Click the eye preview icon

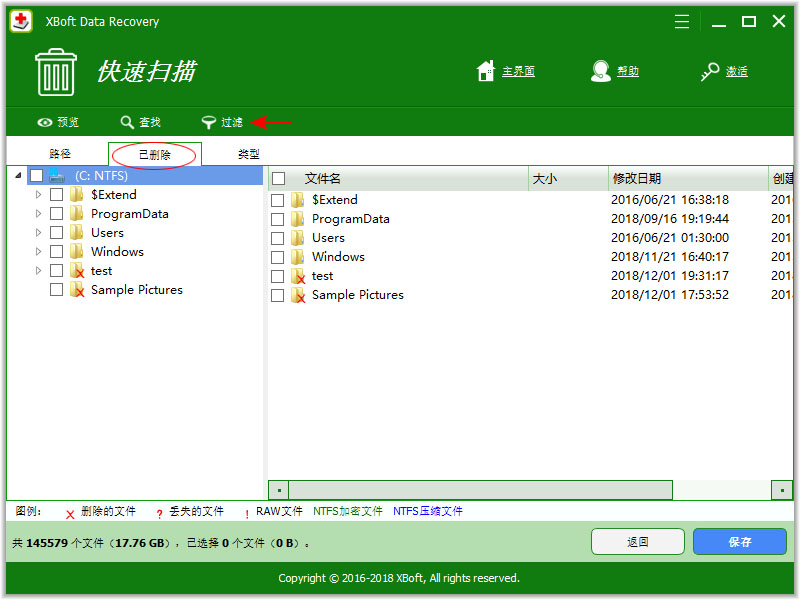coord(45,122)
